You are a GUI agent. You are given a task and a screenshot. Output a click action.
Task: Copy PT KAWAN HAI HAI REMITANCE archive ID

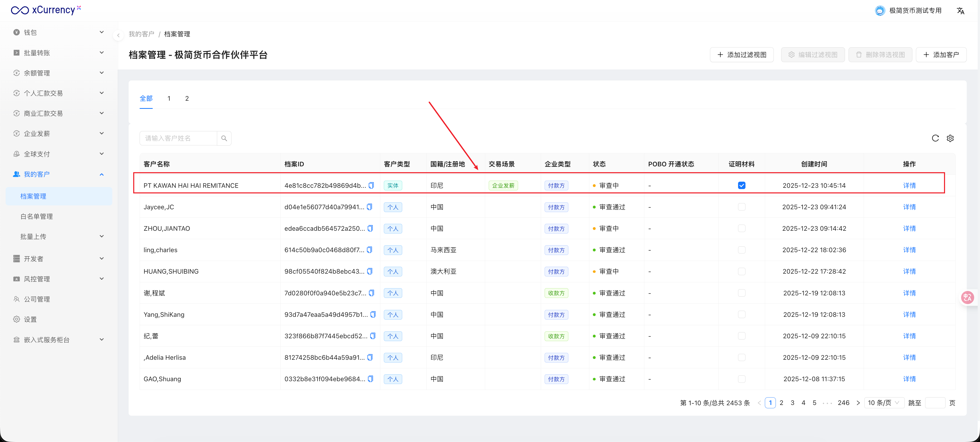coord(371,185)
